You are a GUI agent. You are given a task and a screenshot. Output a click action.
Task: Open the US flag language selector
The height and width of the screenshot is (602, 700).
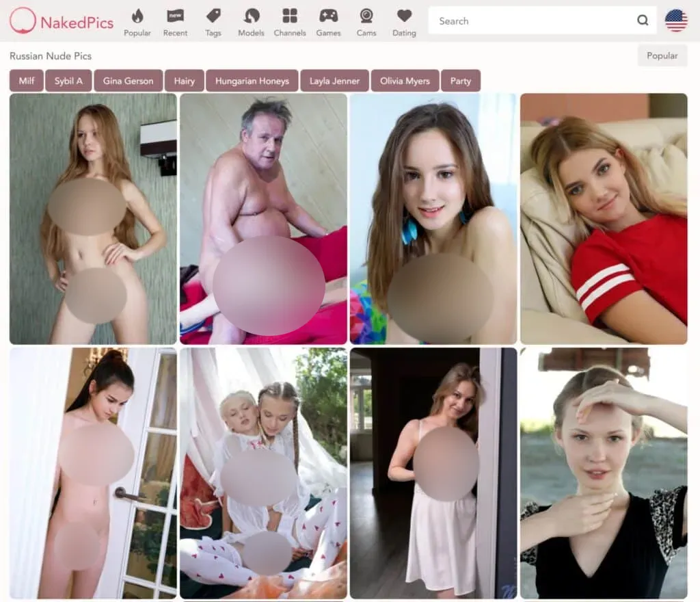coord(676,21)
